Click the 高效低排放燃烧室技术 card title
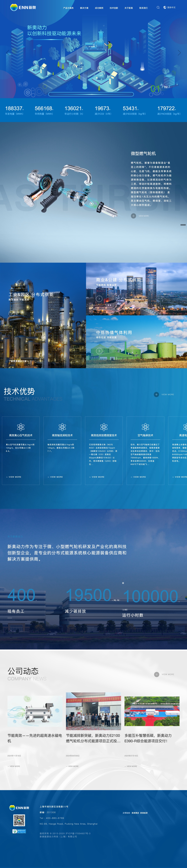The width and height of the screenshot is (187, 868). point(104,435)
